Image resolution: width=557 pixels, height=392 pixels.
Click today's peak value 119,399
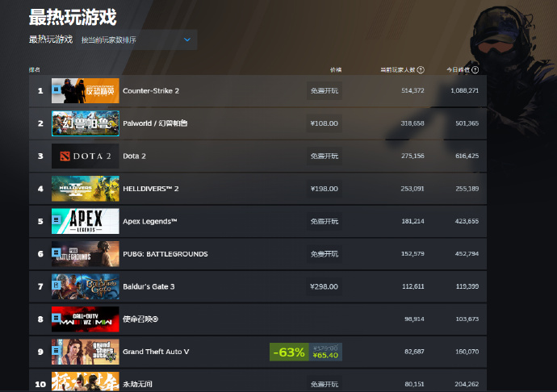pos(467,286)
